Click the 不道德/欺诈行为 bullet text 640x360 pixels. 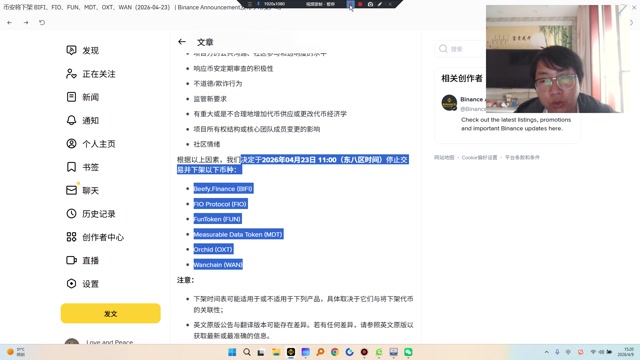pos(218,83)
